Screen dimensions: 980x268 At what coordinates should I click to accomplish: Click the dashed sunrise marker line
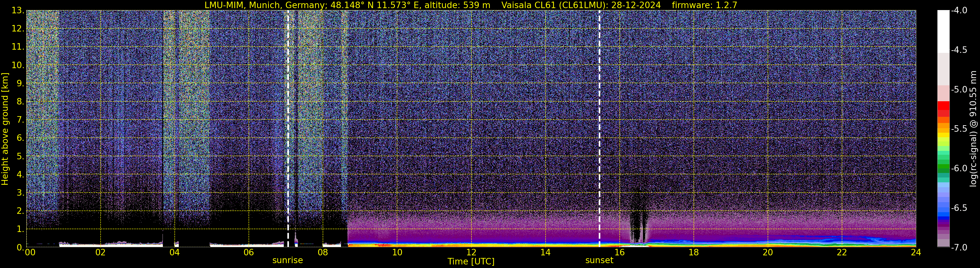click(x=288, y=129)
